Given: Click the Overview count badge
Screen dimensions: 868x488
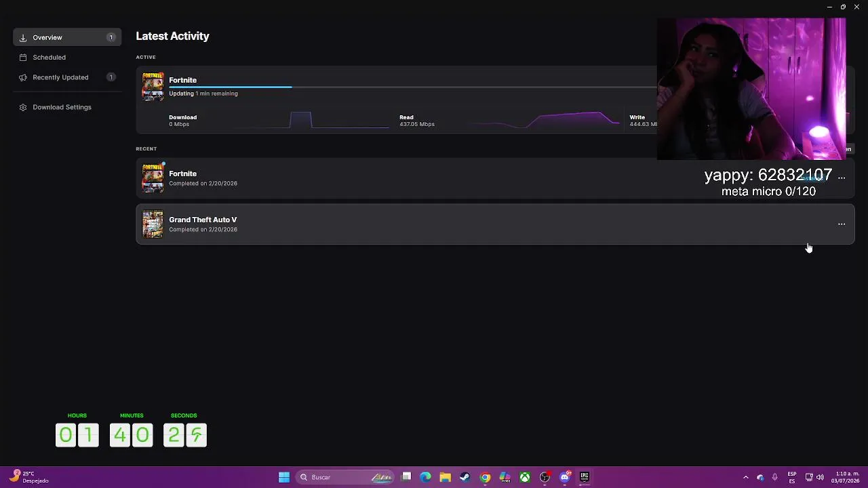Looking at the screenshot, I should point(111,37).
